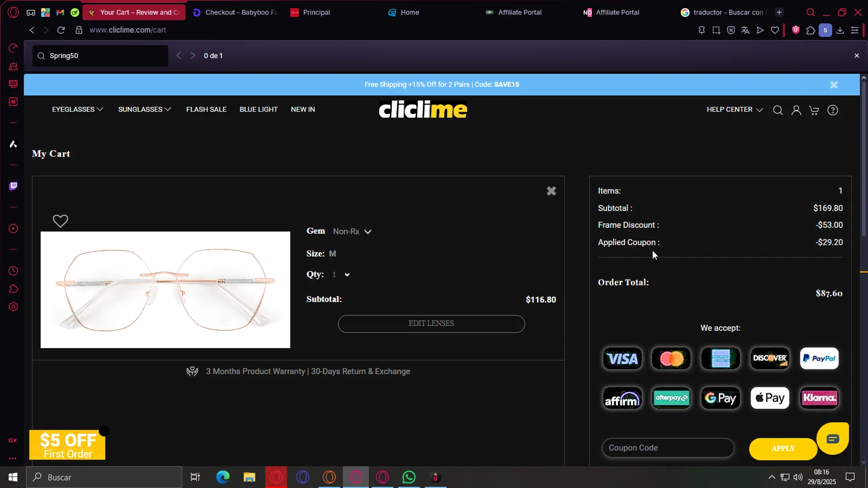Open the Gmail pinned tab

[60, 12]
